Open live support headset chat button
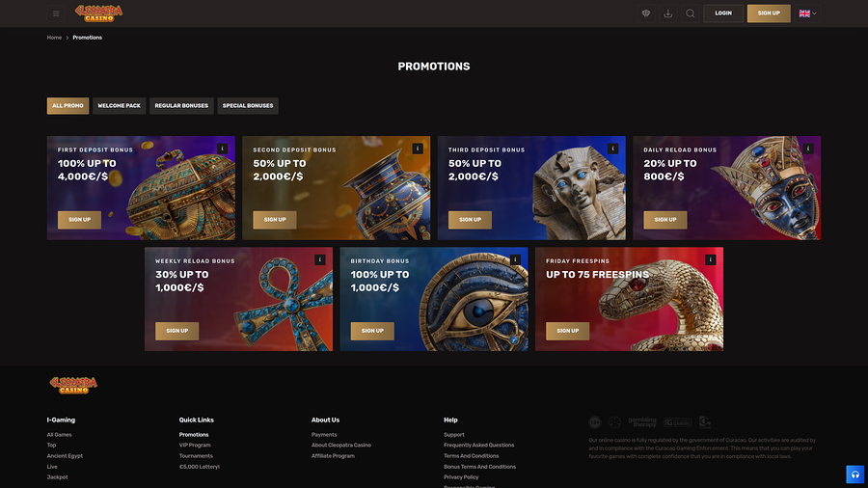This screenshot has width=868, height=488. tap(855, 474)
